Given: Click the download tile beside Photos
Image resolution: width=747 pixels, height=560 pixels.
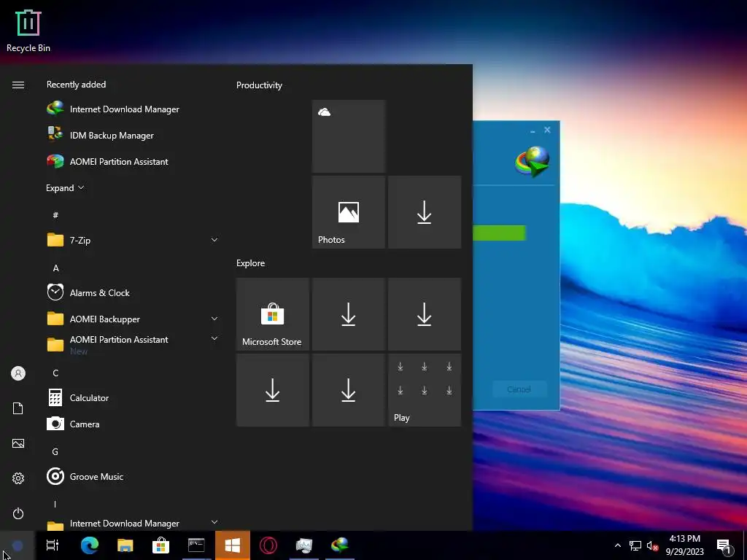Looking at the screenshot, I should click(425, 212).
